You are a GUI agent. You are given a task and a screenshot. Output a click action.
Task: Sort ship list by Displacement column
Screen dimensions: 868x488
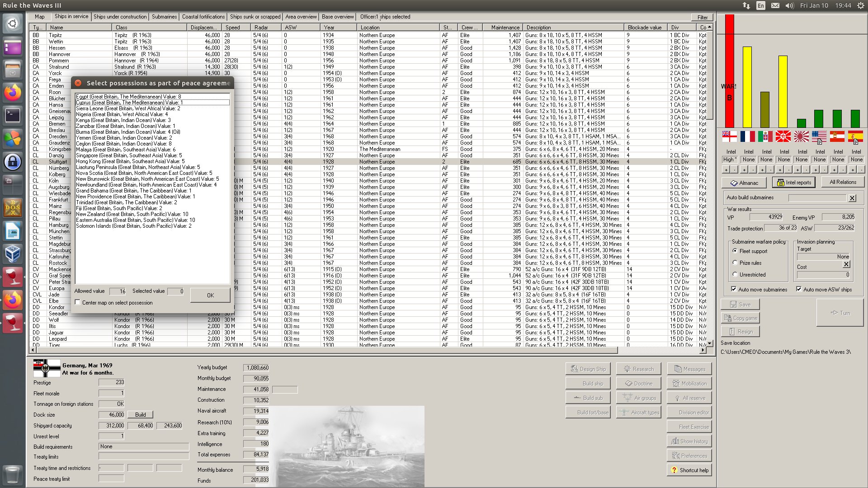pyautogui.click(x=203, y=28)
